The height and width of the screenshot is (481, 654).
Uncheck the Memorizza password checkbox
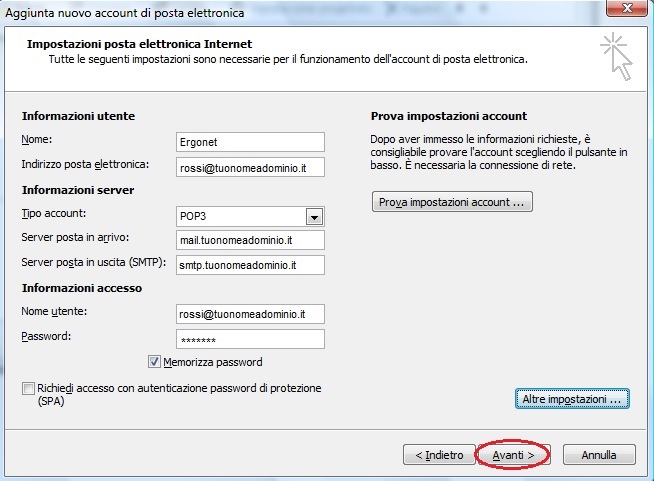coord(155,362)
